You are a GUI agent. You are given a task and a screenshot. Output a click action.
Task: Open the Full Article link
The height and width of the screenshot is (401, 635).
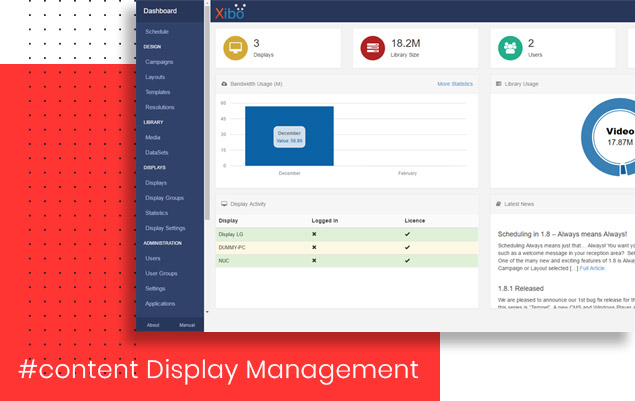click(x=592, y=268)
